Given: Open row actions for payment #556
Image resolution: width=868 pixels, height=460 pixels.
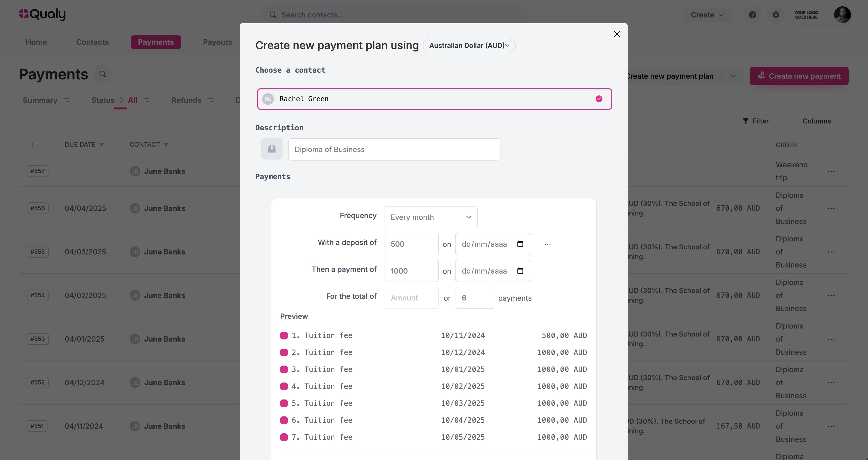Looking at the screenshot, I should point(831,208).
